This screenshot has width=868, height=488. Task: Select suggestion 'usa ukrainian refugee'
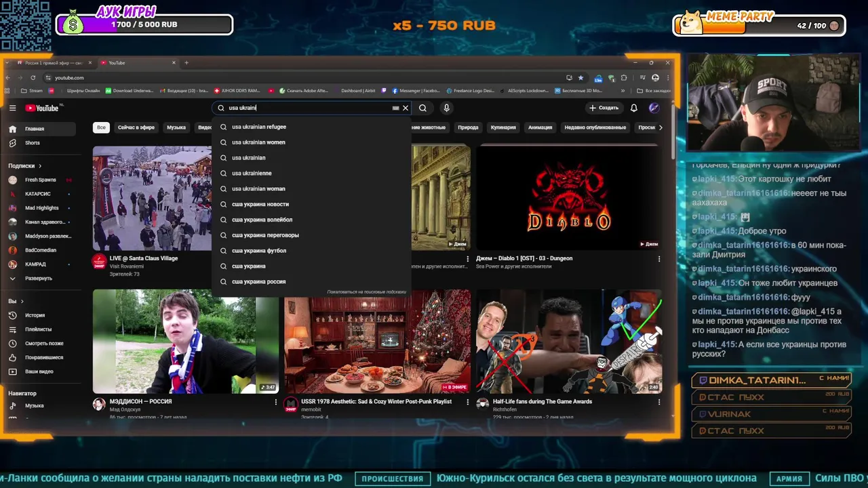pyautogui.click(x=312, y=127)
